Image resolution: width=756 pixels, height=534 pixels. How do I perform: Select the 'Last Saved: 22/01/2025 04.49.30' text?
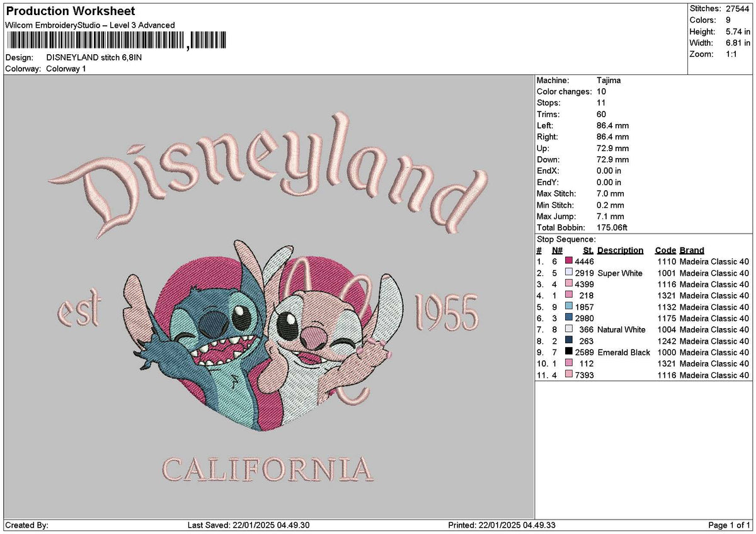(x=249, y=526)
